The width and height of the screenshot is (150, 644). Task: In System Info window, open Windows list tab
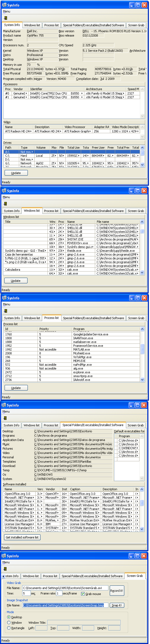pos(32,25)
